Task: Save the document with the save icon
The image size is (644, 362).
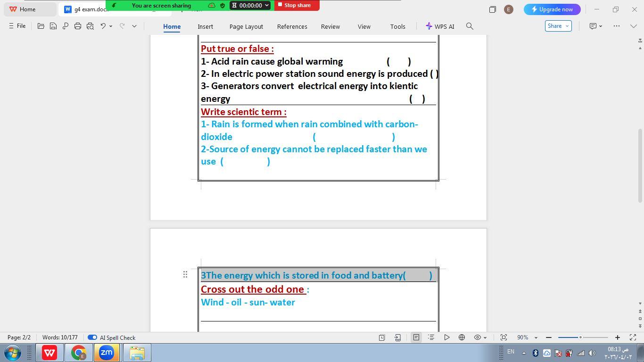Action: click(53, 26)
